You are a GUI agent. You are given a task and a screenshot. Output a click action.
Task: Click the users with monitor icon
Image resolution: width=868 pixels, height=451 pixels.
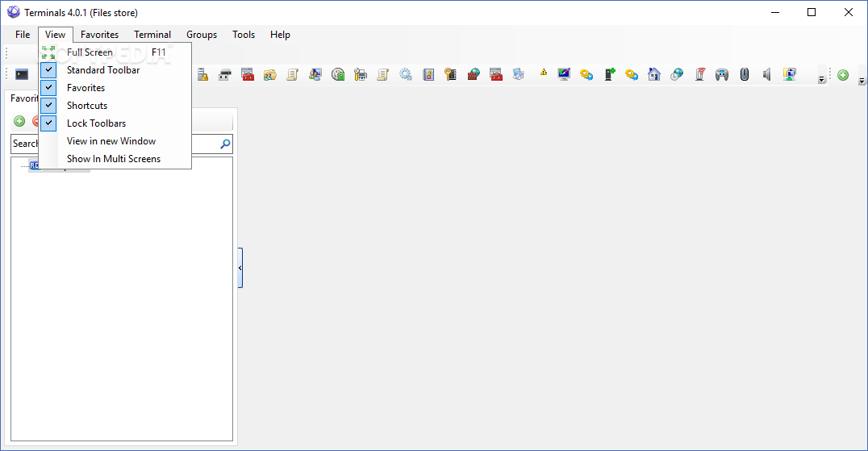click(x=315, y=74)
